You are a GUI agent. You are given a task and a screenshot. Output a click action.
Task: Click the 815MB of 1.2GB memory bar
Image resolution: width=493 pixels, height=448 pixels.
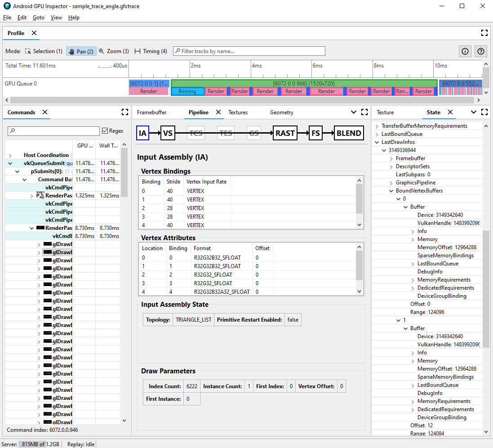40,444
